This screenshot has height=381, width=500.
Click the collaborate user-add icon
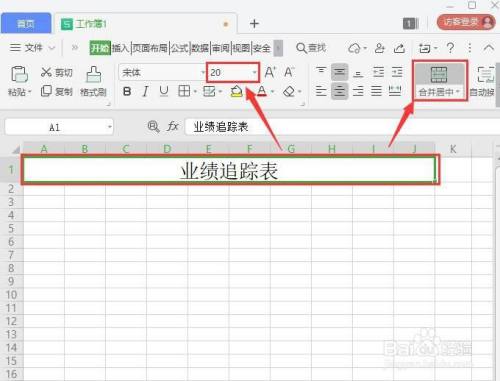pos(380,48)
